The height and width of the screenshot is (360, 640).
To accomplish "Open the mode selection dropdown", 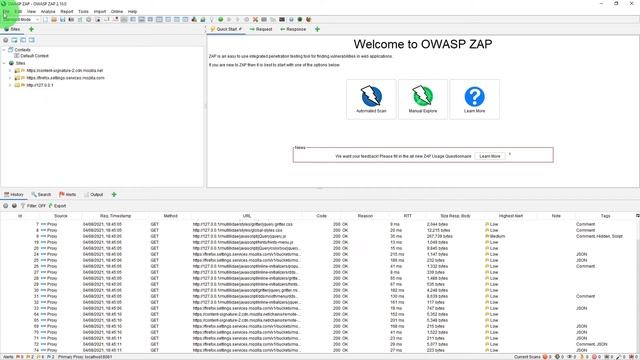I will [x=21, y=20].
